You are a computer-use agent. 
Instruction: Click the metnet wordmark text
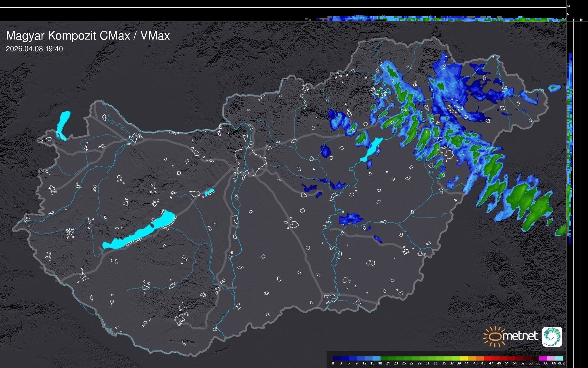tap(520, 336)
